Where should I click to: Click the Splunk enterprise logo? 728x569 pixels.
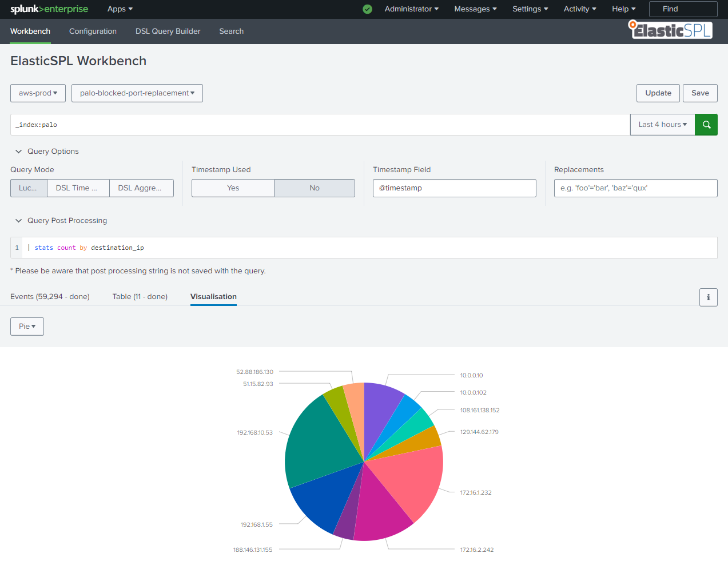(x=49, y=9)
